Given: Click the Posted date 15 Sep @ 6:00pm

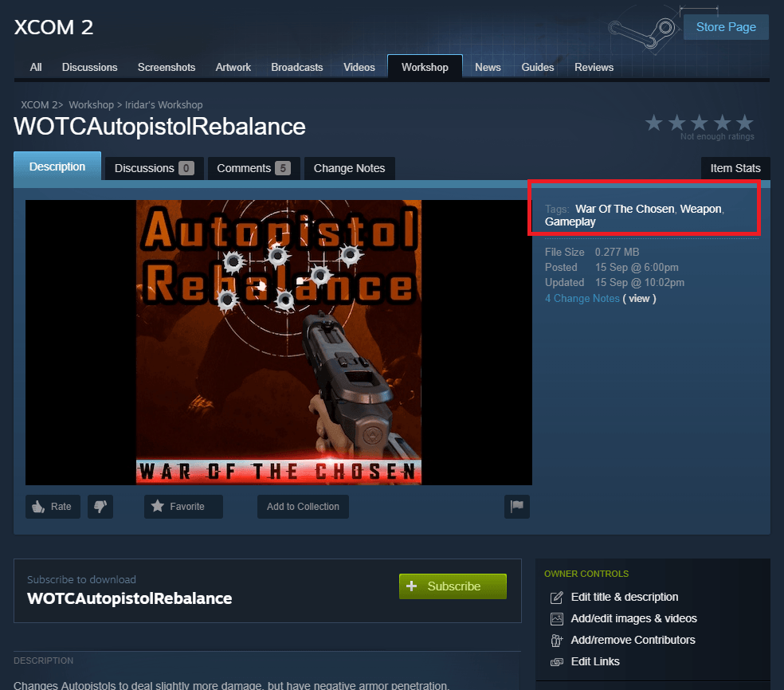Looking at the screenshot, I should [x=637, y=268].
